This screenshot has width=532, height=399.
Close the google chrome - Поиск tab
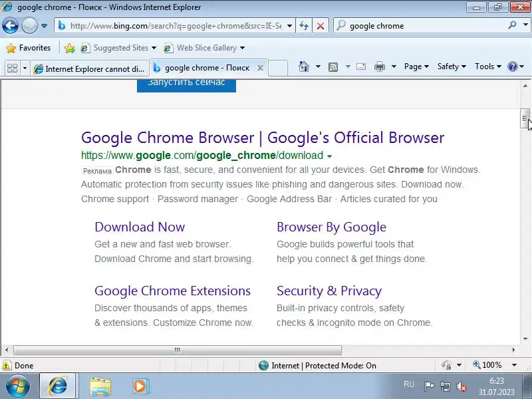[260, 68]
